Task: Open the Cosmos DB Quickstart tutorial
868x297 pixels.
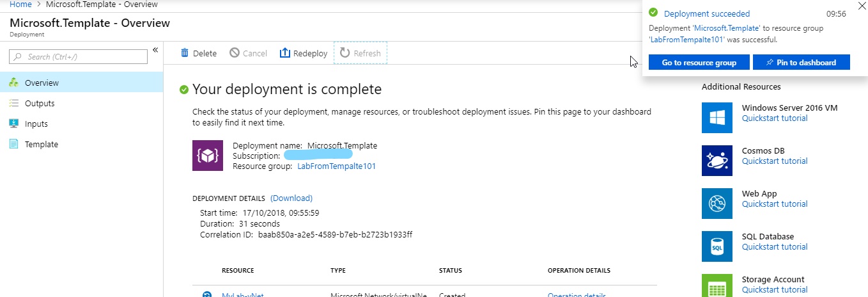Action: 775,161
